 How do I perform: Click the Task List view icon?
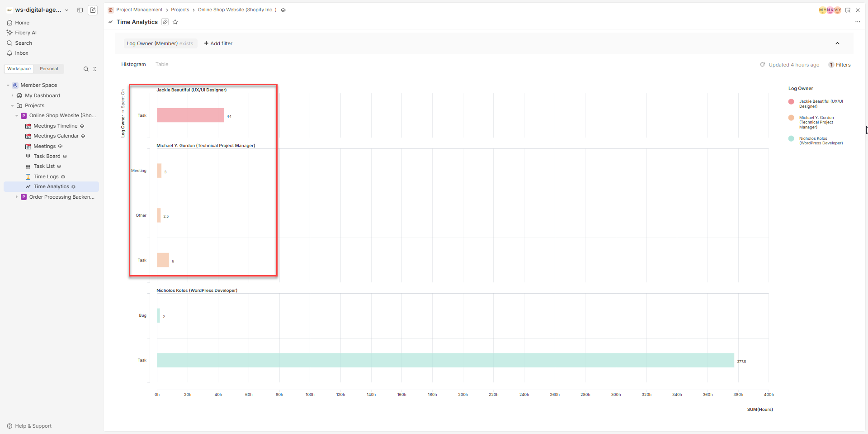click(28, 167)
